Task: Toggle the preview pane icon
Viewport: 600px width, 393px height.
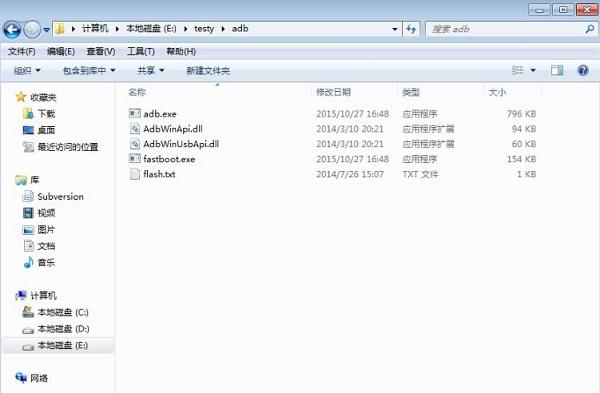Action: 557,70
